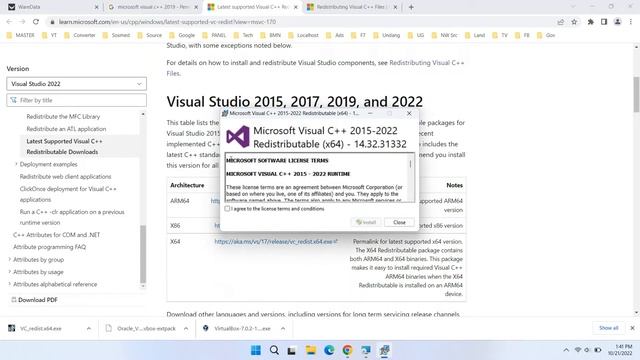Open options arrow for VirtualBox-7.0.2 download

tap(282, 328)
